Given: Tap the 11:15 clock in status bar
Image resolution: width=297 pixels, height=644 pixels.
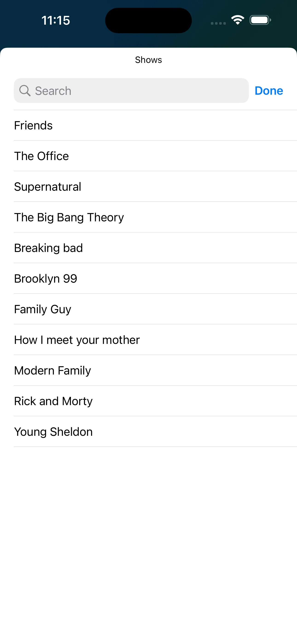Looking at the screenshot, I should point(56,20).
